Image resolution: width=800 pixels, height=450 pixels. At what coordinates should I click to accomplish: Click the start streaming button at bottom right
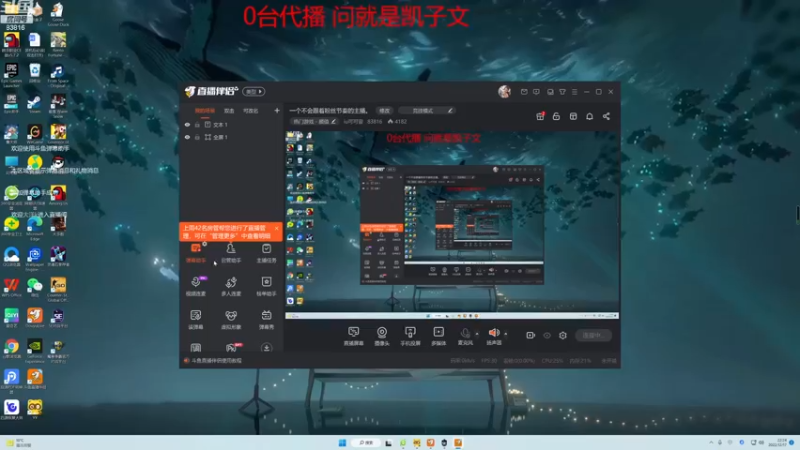click(x=593, y=335)
